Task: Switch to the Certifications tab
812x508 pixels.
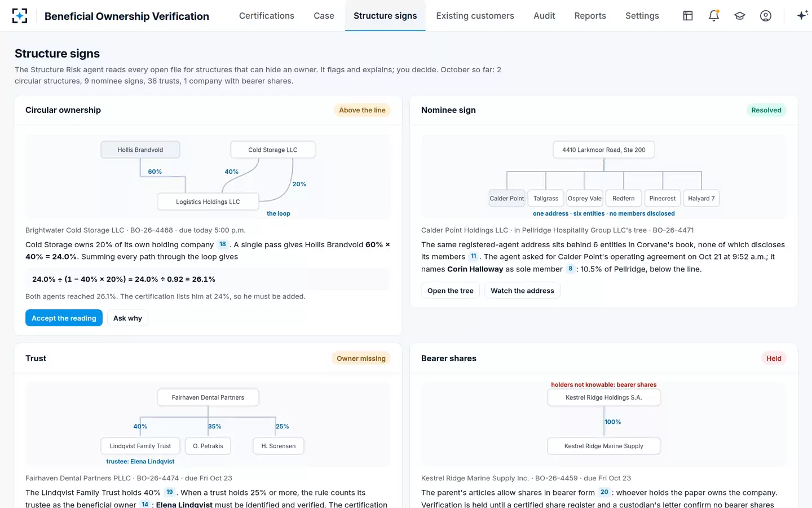Action: pos(267,16)
